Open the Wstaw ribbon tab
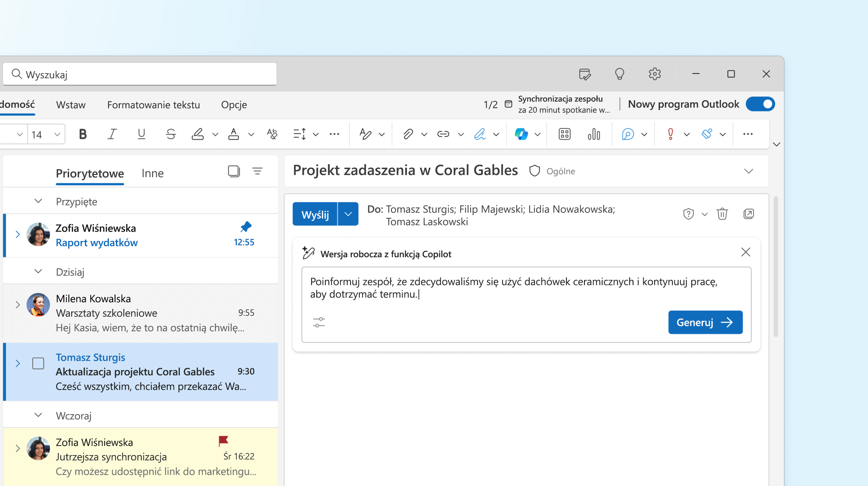The width and height of the screenshot is (868, 486). 71,105
